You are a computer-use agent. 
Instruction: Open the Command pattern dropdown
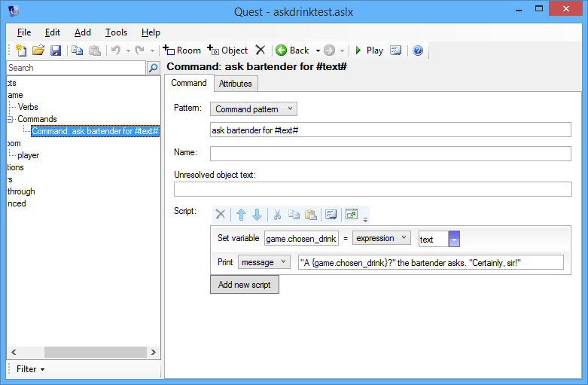(254, 109)
